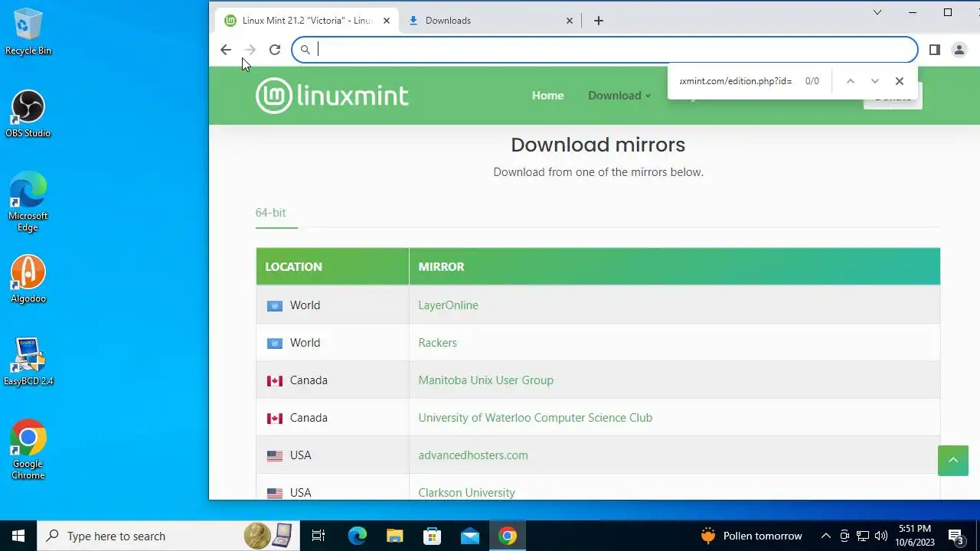Click the linuxmint logo
Screen dimensions: 980x551
pyautogui.click(x=332, y=96)
